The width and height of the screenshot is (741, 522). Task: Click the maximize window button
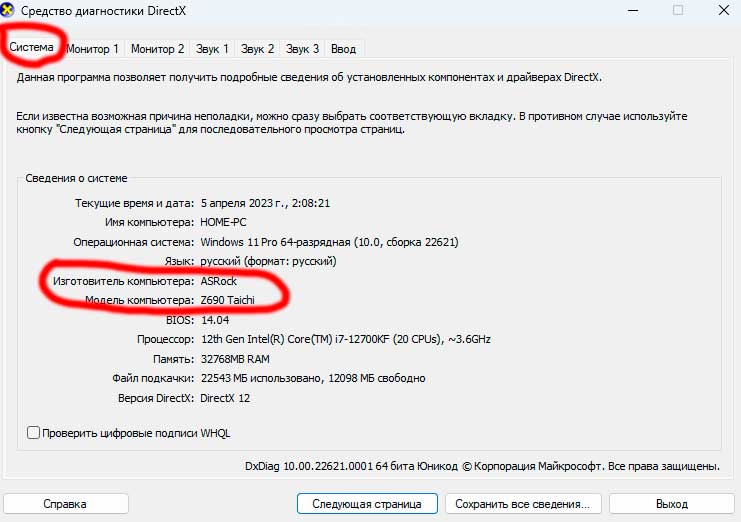[678, 10]
